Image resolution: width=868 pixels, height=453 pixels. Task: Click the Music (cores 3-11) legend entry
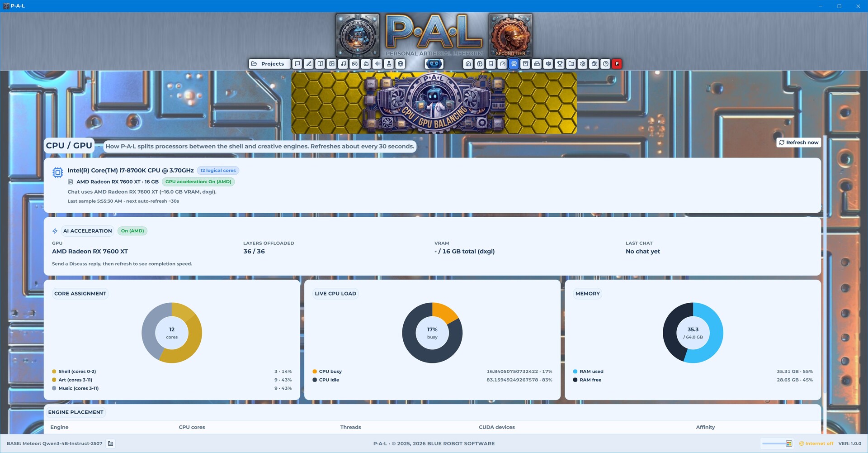[x=75, y=388]
